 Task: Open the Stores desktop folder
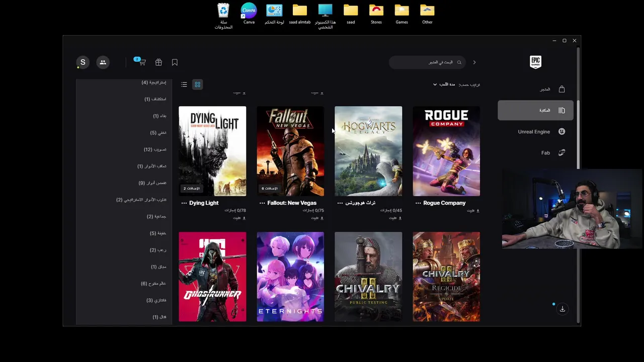coord(376,14)
